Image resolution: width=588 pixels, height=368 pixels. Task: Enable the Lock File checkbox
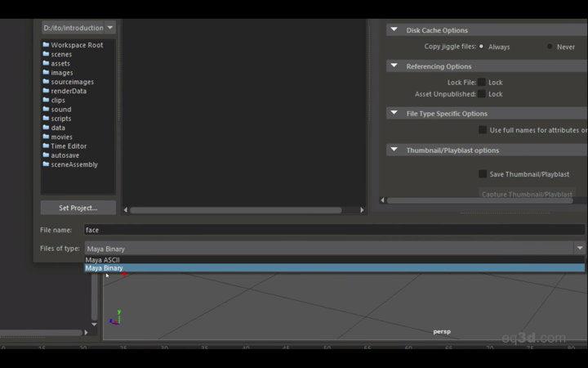click(482, 83)
